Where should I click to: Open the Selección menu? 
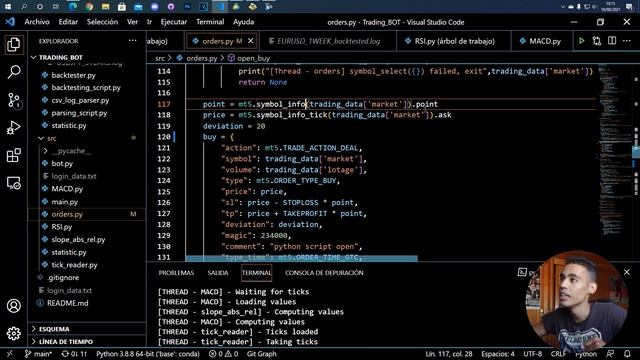[102, 22]
